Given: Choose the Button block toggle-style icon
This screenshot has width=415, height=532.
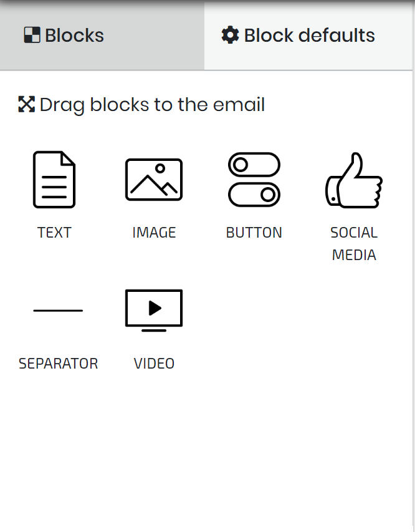Looking at the screenshot, I should click(x=254, y=180).
